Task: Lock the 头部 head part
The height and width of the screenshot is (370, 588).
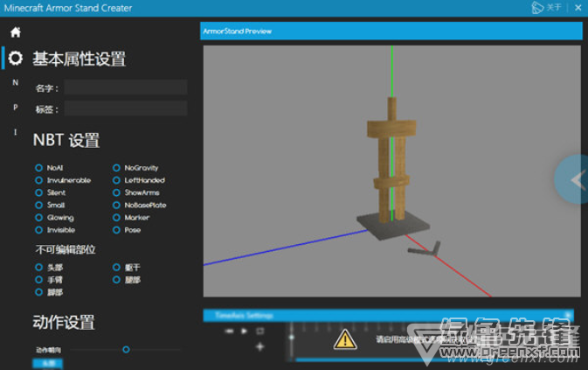Action: coord(38,267)
